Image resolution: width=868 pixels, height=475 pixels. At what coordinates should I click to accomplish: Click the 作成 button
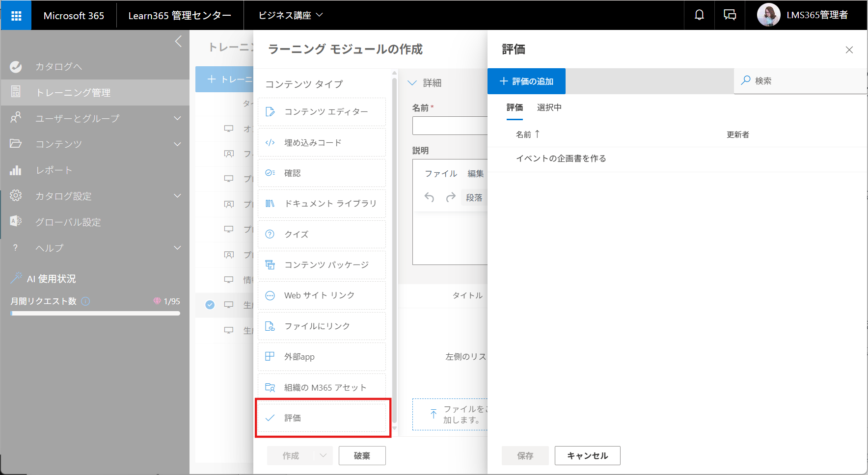pyautogui.click(x=290, y=456)
